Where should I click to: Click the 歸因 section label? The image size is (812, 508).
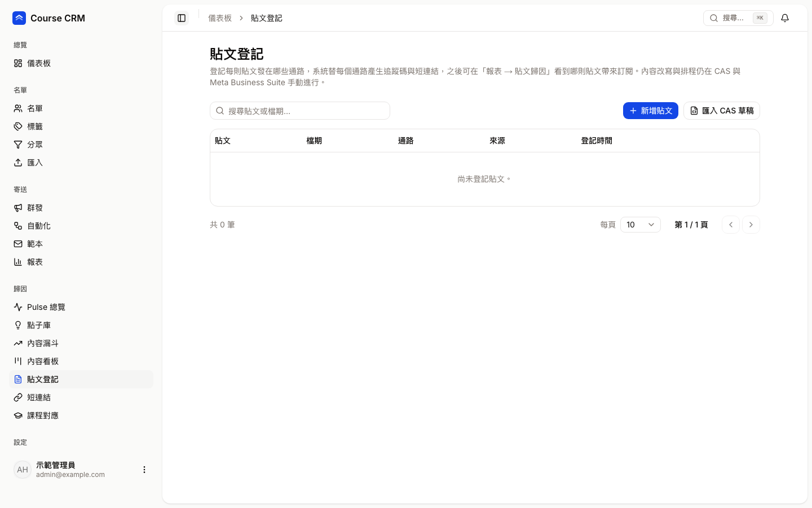[20, 289]
